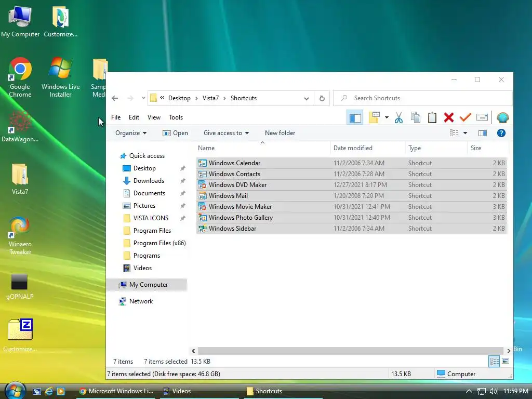Open the Organize dropdown
This screenshot has width=532, height=399.
click(130, 133)
